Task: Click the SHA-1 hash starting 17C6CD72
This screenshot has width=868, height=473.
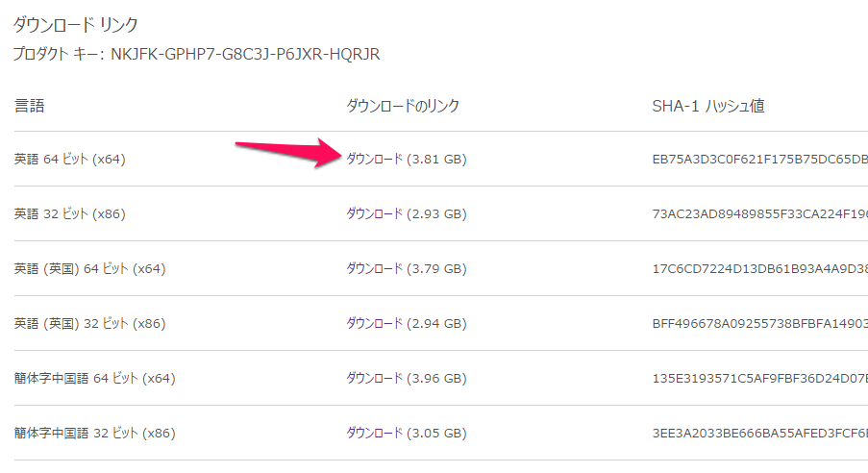Action: (760, 268)
